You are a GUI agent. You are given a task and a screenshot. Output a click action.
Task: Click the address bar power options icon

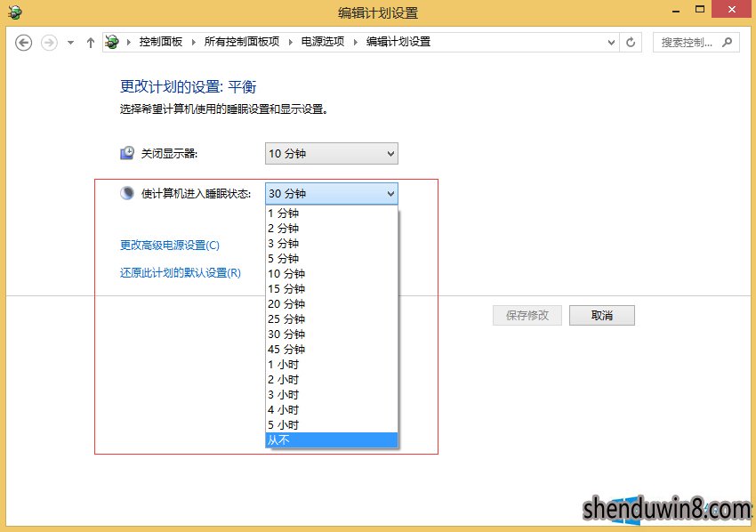(x=112, y=42)
